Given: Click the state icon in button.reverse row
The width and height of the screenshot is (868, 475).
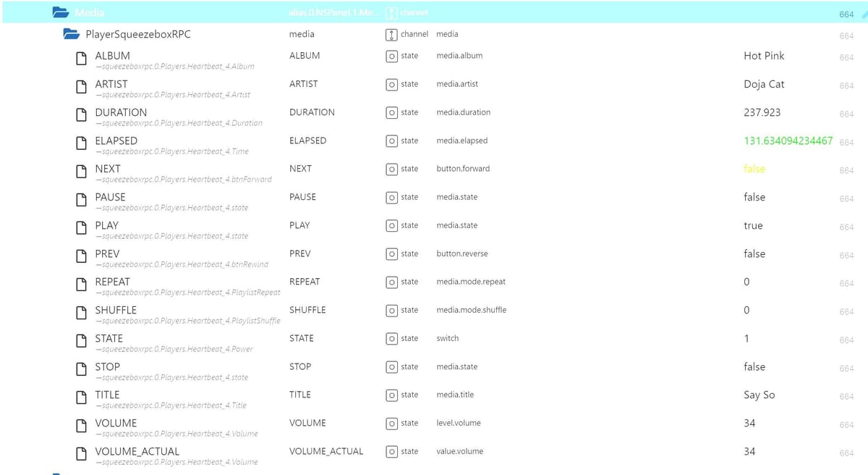Looking at the screenshot, I should [391, 253].
